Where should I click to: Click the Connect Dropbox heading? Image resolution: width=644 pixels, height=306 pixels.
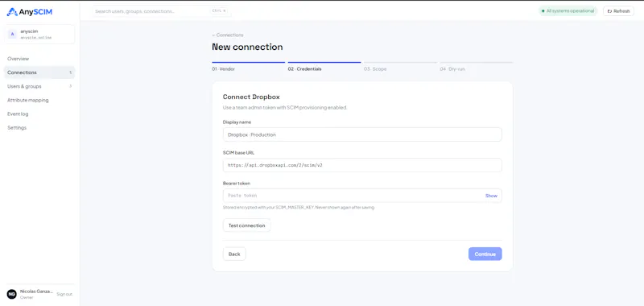[251, 97]
